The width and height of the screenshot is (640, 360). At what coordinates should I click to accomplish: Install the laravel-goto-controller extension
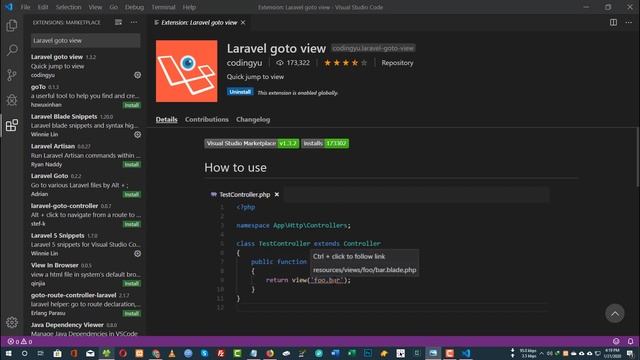(132, 224)
